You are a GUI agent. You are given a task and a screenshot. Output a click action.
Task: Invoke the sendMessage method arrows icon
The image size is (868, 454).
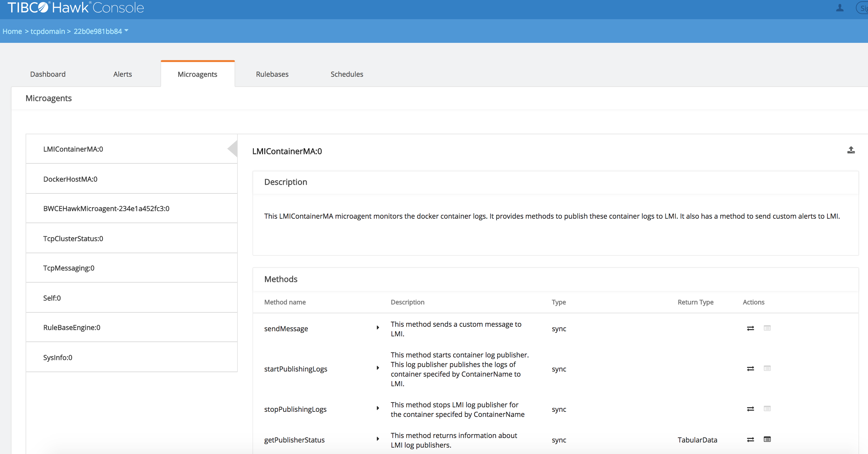click(x=750, y=328)
